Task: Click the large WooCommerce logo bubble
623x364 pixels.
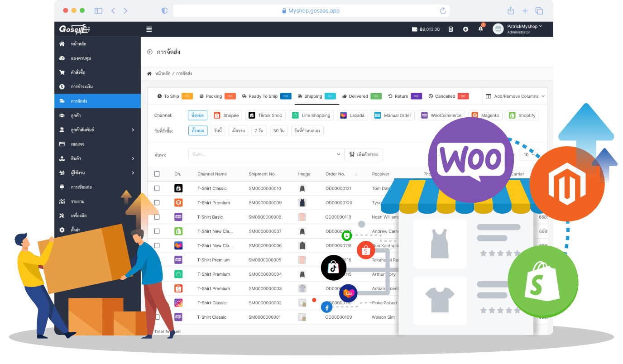Action: (x=471, y=160)
